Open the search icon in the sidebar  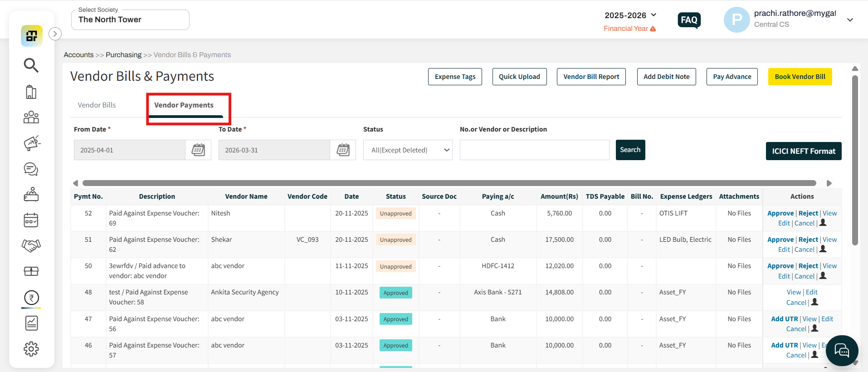pyautogui.click(x=31, y=65)
